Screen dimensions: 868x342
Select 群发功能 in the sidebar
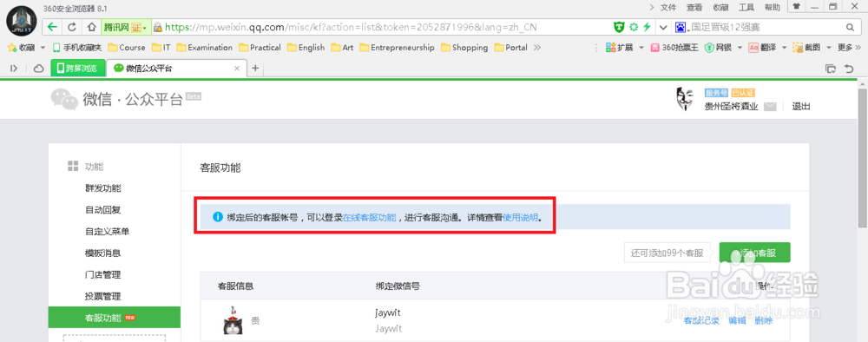(103, 188)
